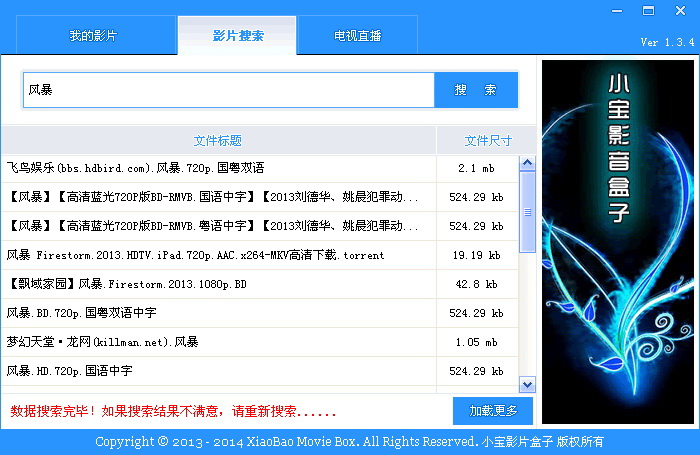Go to the 电视直播 tab
This screenshot has height=455, width=700.
coord(358,35)
